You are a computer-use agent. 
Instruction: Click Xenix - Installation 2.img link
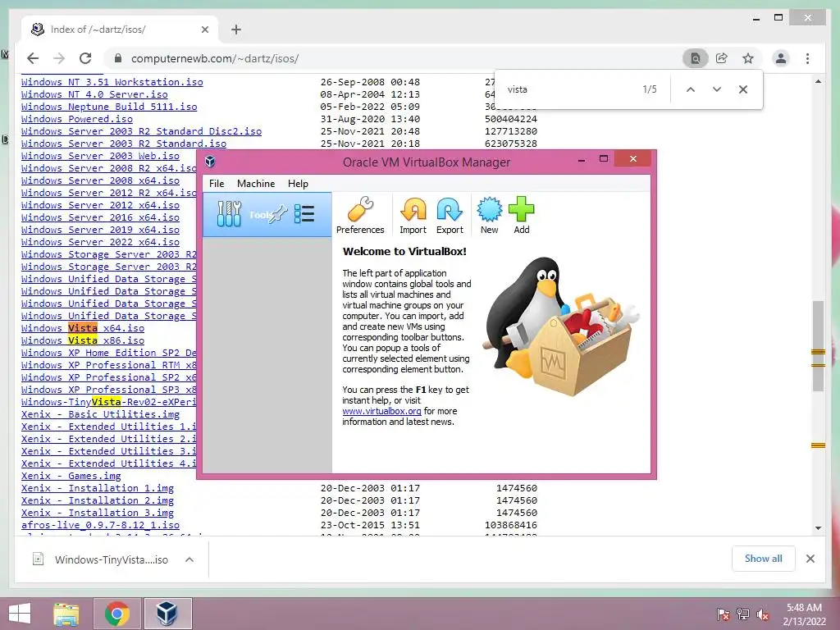tap(98, 500)
